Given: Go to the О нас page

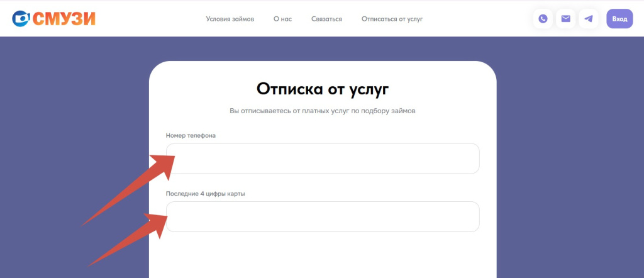Looking at the screenshot, I should [282, 19].
